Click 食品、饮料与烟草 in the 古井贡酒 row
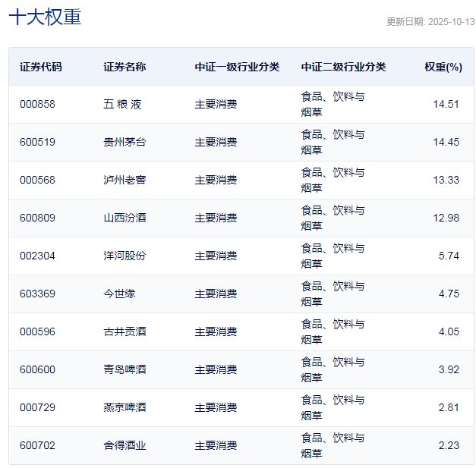The width and height of the screenshot is (476, 468). (x=333, y=331)
